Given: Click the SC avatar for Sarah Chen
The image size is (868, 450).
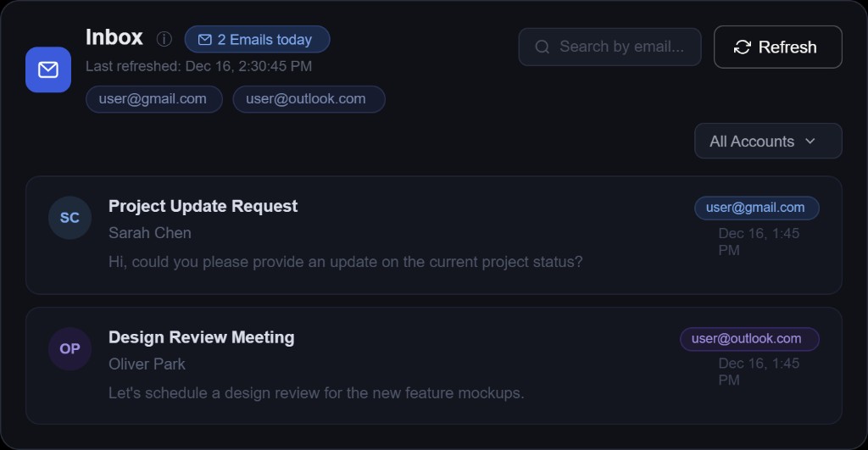Looking at the screenshot, I should pos(70,218).
